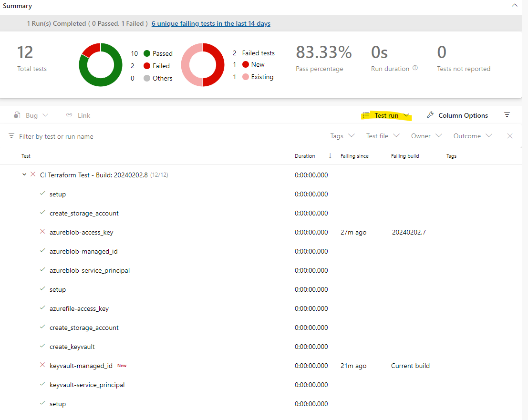Open the Owner filter dropdown

426,136
